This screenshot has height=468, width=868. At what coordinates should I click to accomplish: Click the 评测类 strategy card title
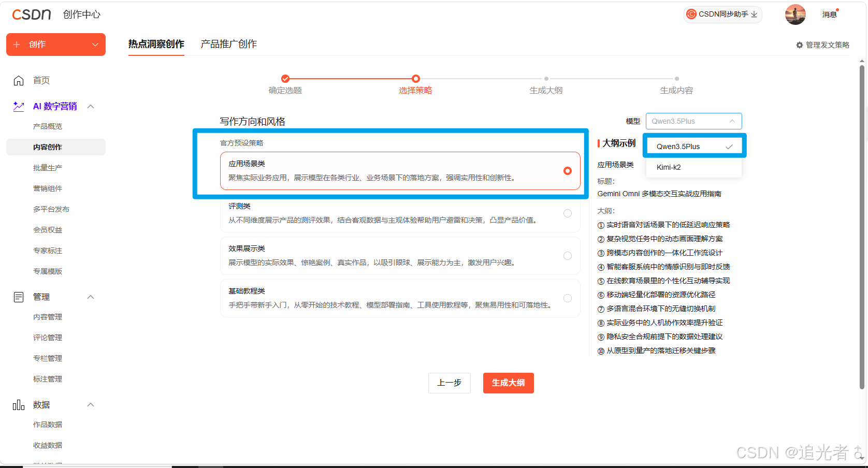pyautogui.click(x=240, y=206)
